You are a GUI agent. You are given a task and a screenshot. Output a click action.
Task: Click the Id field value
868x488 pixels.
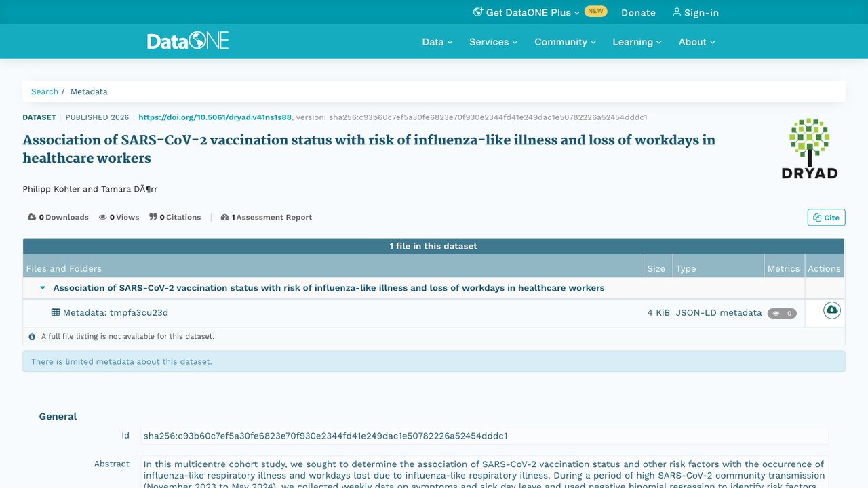(x=485, y=436)
